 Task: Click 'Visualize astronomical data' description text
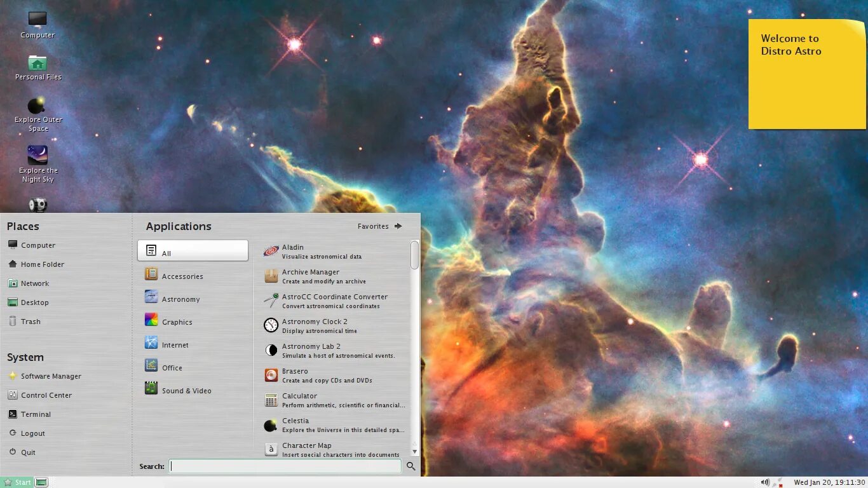pyautogui.click(x=322, y=257)
